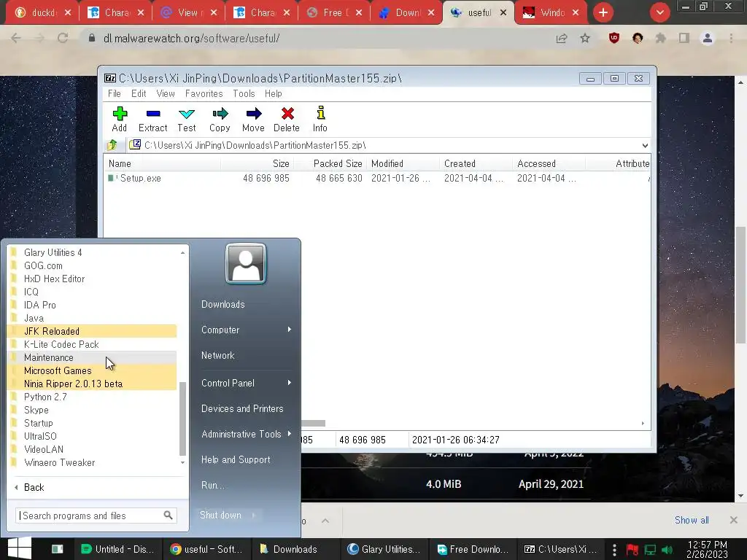
Task: Close the downloads shelf bar
Action: [733, 520]
